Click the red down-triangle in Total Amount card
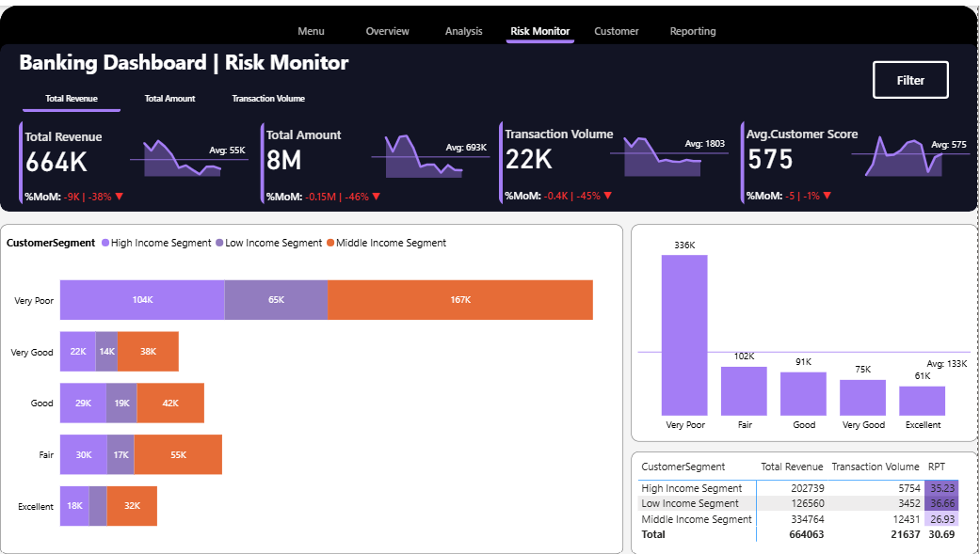This screenshot has width=980, height=554. 377,197
